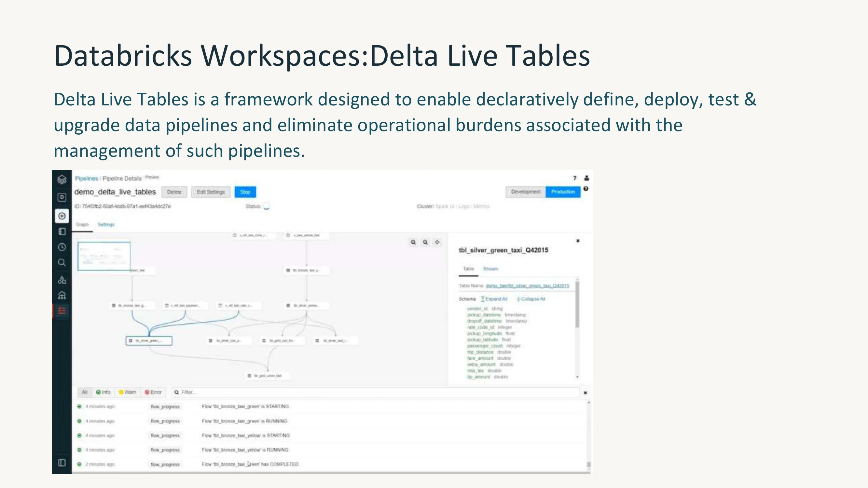Switch to the Settings tab
The width and height of the screenshot is (868, 488).
click(x=106, y=224)
